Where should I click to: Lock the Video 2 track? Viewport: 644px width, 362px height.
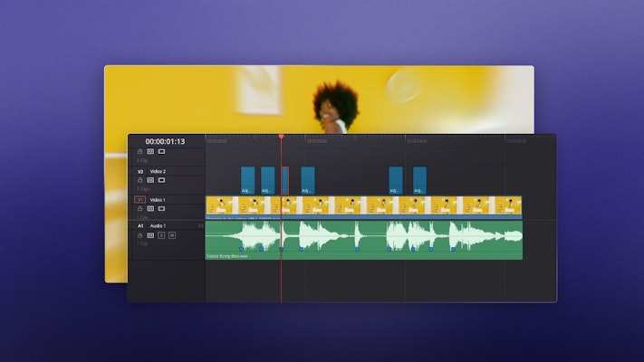139,180
